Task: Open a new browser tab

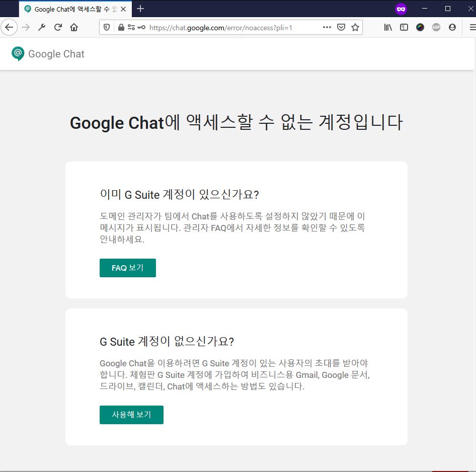Action: click(x=140, y=9)
